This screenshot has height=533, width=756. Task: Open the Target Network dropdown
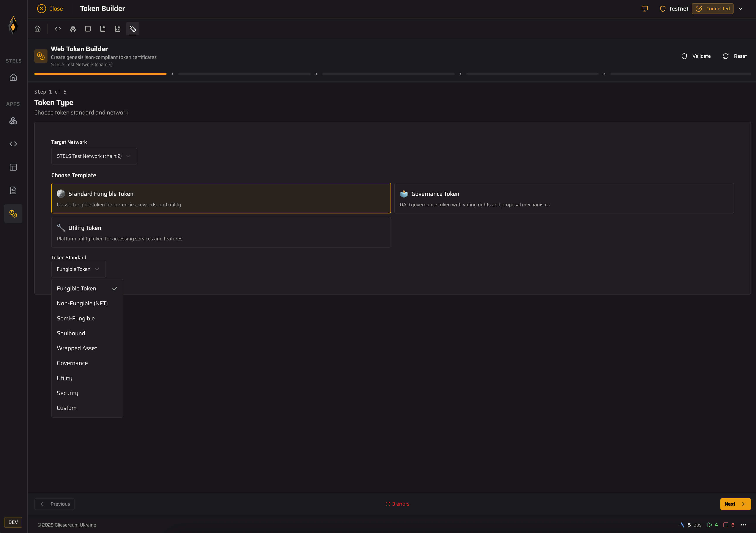click(x=94, y=156)
